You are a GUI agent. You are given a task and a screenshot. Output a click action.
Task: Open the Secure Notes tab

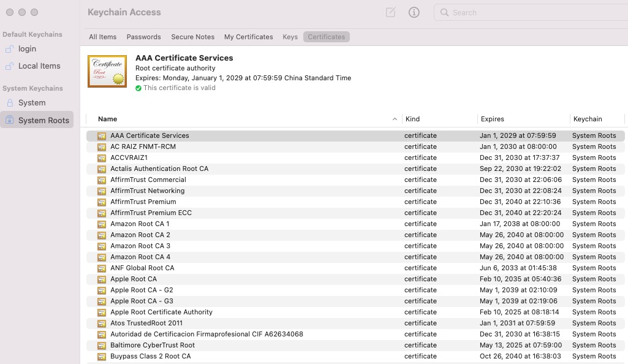pos(192,37)
